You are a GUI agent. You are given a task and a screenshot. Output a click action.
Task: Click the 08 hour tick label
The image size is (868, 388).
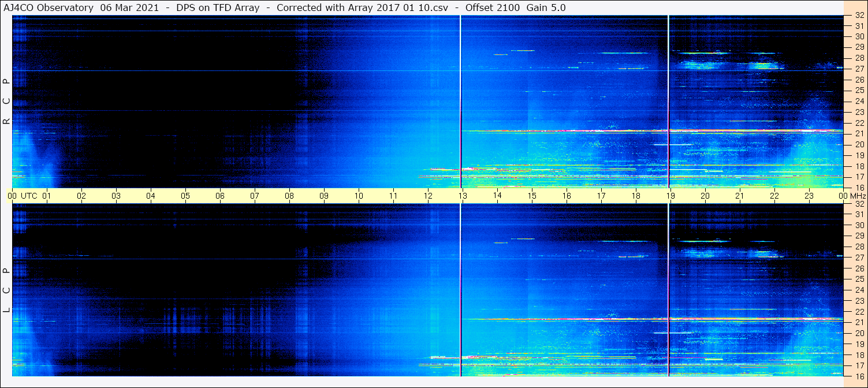point(289,196)
